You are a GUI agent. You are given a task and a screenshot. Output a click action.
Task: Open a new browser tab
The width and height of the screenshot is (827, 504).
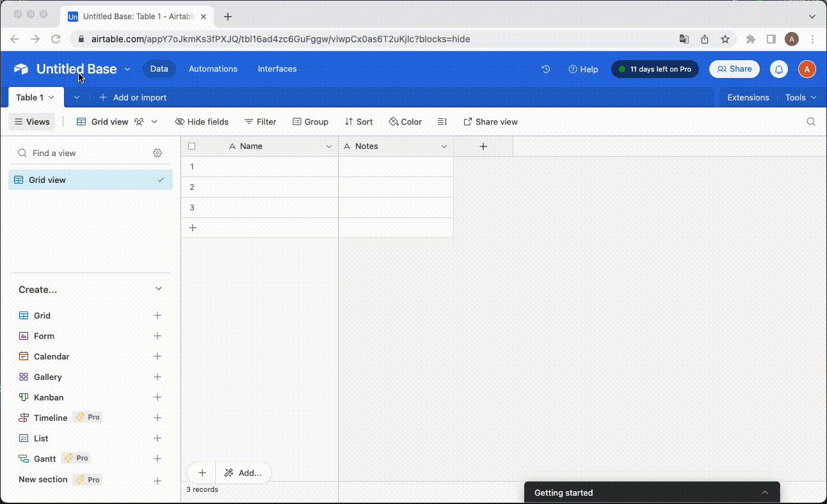(x=227, y=17)
